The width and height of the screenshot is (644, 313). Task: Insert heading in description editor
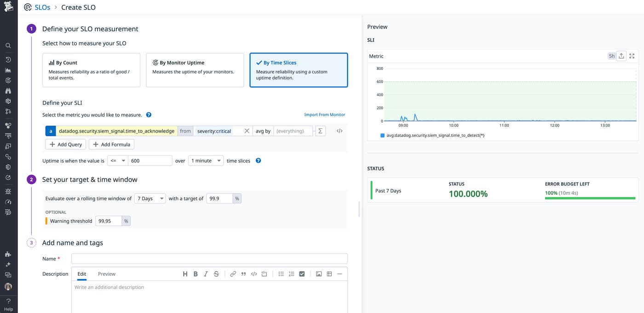pos(185,274)
